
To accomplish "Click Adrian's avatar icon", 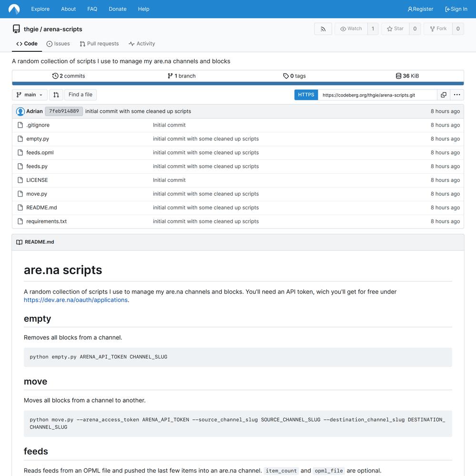I will click(20, 111).
